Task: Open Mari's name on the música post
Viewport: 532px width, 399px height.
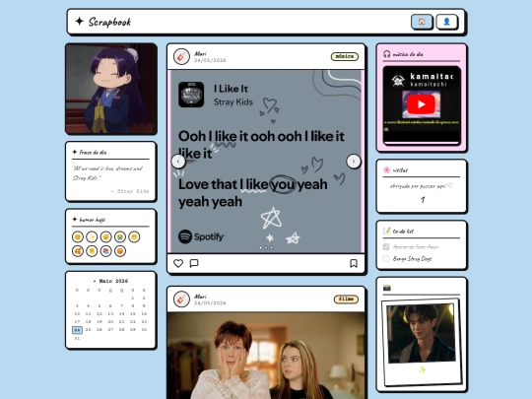Action: pos(200,53)
